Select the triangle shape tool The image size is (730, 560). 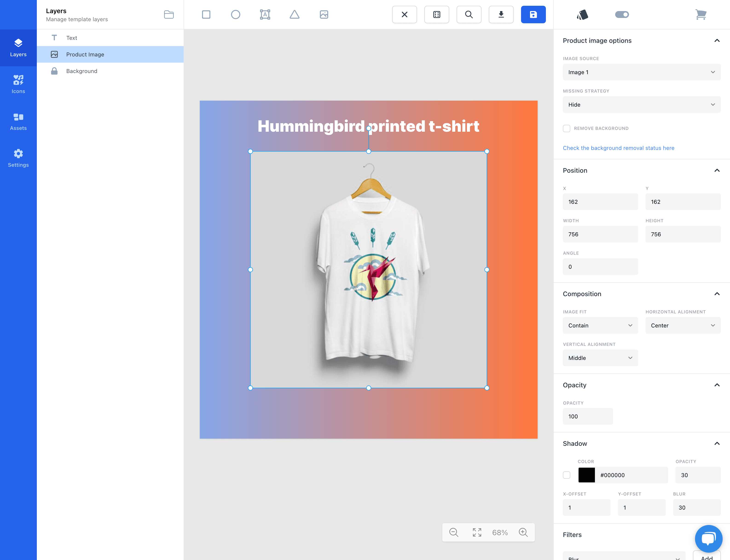pyautogui.click(x=294, y=14)
